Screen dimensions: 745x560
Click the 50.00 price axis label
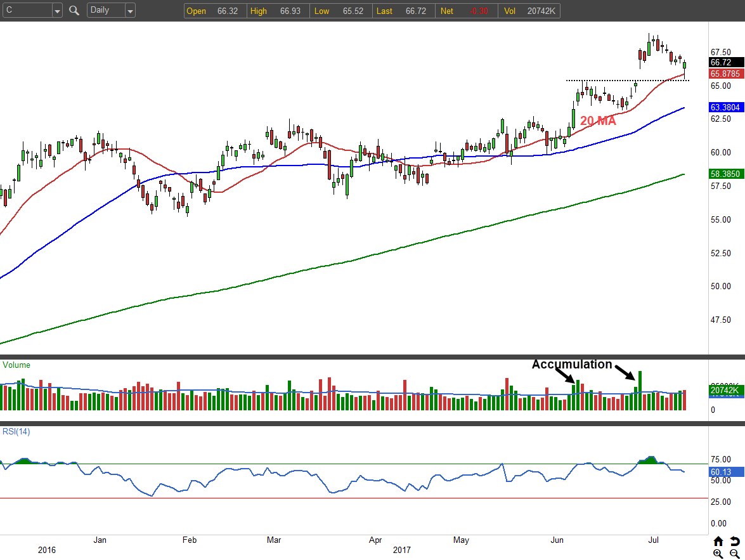(721, 286)
